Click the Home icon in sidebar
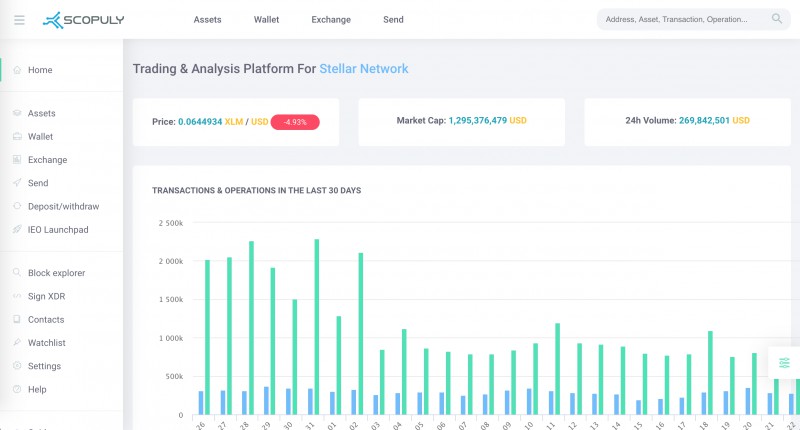This screenshot has height=430, width=800. click(17, 70)
